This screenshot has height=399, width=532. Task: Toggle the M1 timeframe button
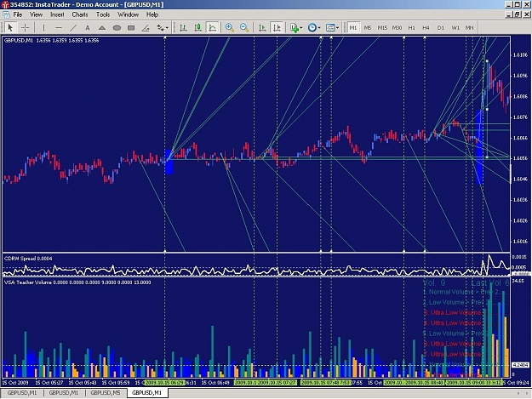[x=353, y=27]
